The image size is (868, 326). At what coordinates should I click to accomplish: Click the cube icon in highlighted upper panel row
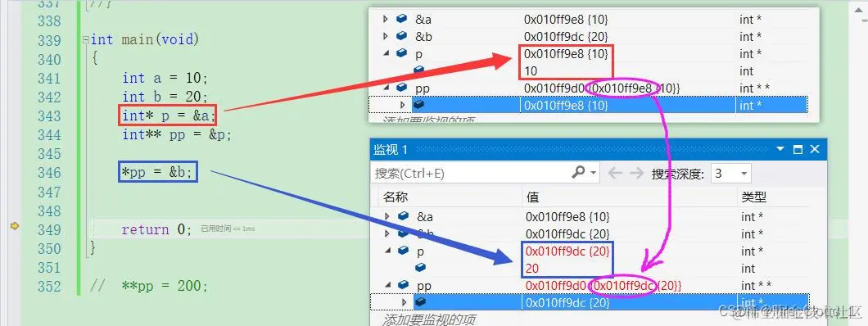[x=418, y=105]
